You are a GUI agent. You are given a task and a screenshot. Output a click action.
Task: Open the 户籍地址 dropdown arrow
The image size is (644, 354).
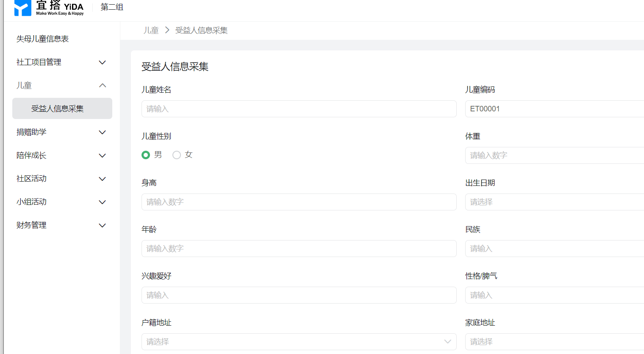click(x=447, y=342)
